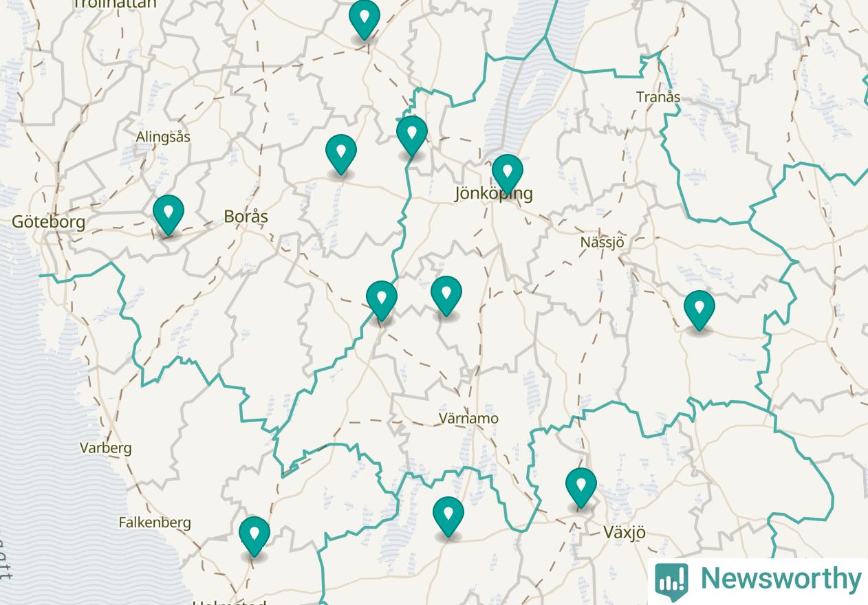Screen dimensions: 868x605
Task: Select the pin south of Värnamo
Action: pos(448,516)
